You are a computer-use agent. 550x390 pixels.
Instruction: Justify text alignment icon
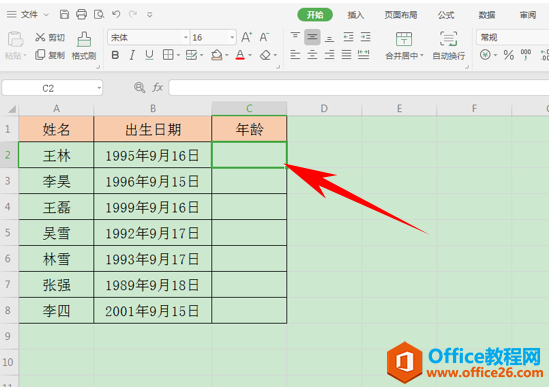pos(347,55)
